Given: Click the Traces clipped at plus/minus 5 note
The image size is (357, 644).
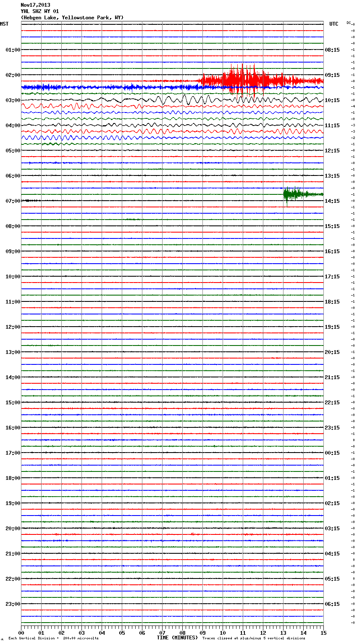Looking at the screenshot, I should click(254, 639).
